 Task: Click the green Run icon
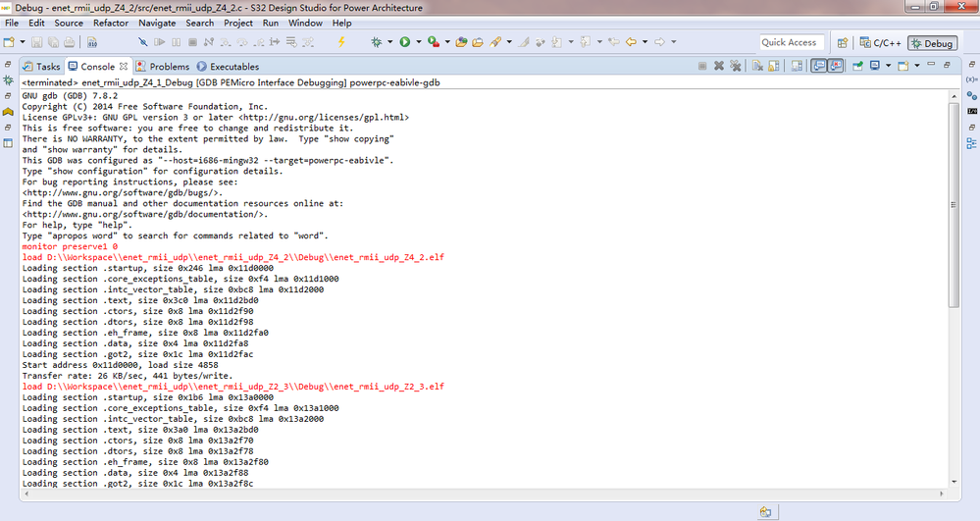(x=405, y=42)
